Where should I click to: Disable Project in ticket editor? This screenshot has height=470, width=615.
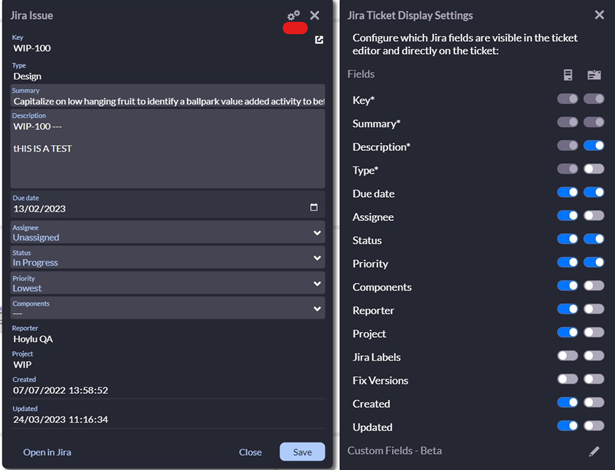pos(567,333)
